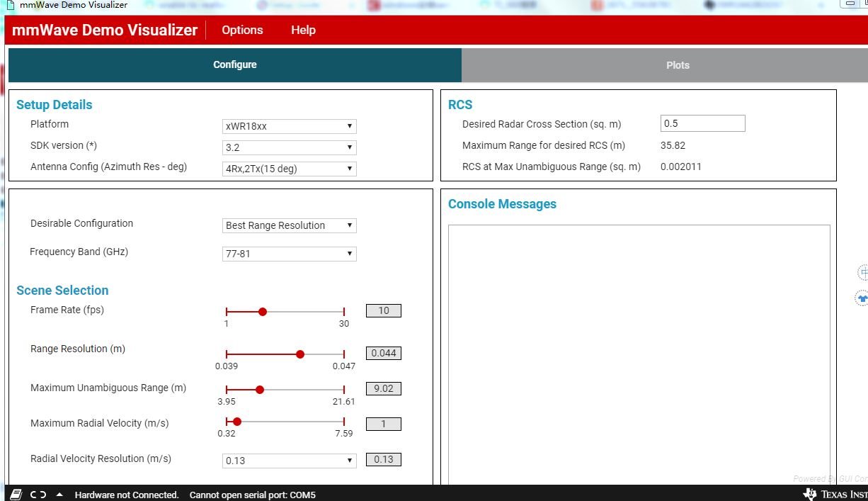This screenshot has width=868, height=501.
Task: Click the document icon in title bar
Action: [x=10, y=5]
